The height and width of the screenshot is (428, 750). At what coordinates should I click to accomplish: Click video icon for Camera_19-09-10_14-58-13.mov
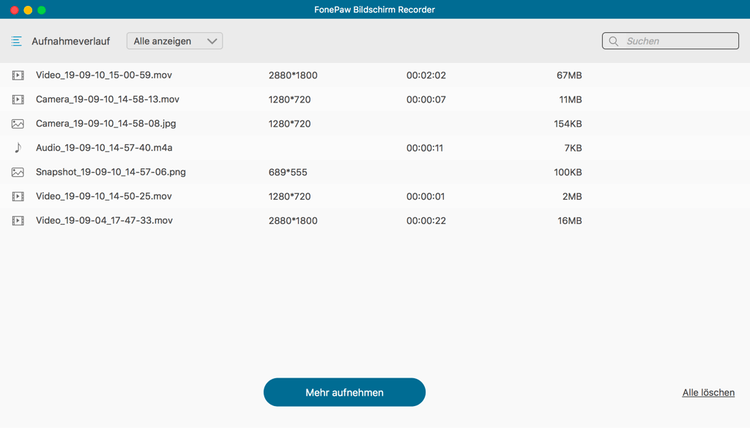coord(18,99)
